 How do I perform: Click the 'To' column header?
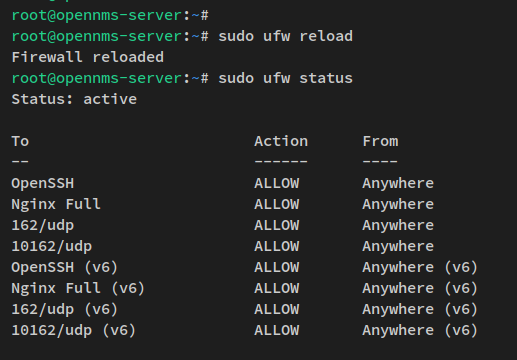coord(20,141)
